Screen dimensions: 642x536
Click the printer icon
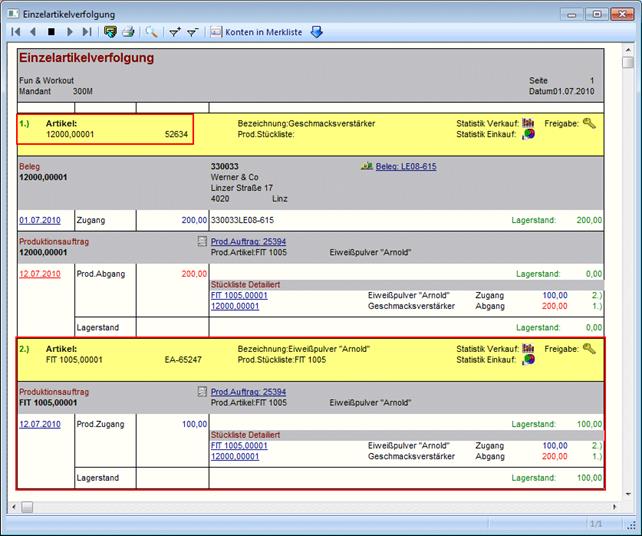[x=128, y=32]
